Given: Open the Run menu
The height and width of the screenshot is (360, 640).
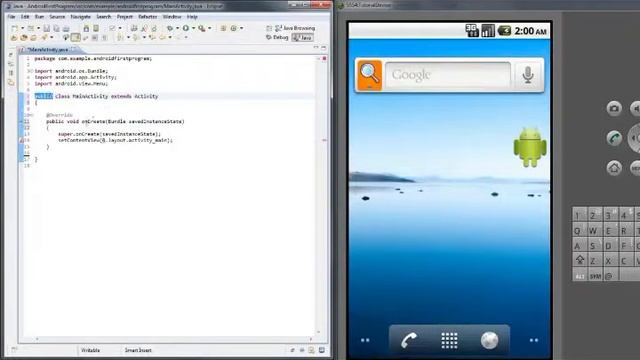Looking at the screenshot, I should tap(40, 17).
